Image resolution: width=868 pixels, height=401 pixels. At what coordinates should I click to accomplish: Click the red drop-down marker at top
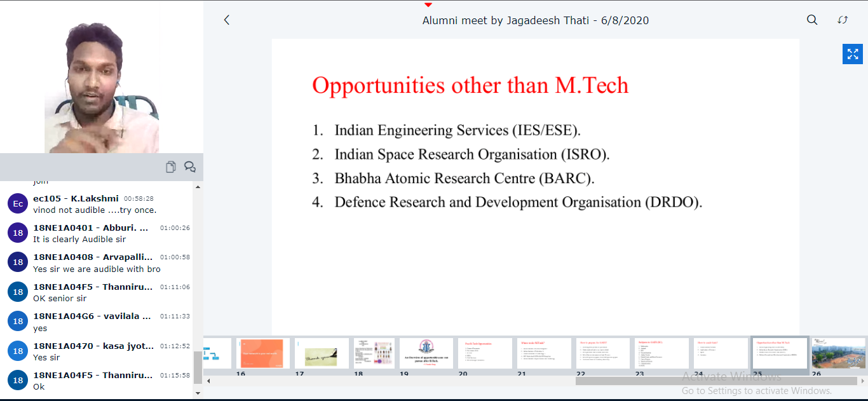tap(428, 5)
